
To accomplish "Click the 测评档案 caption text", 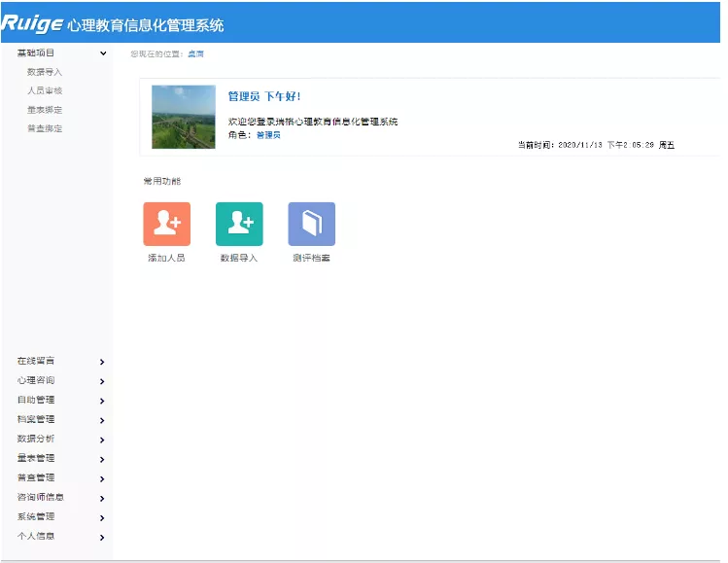I will point(311,259).
